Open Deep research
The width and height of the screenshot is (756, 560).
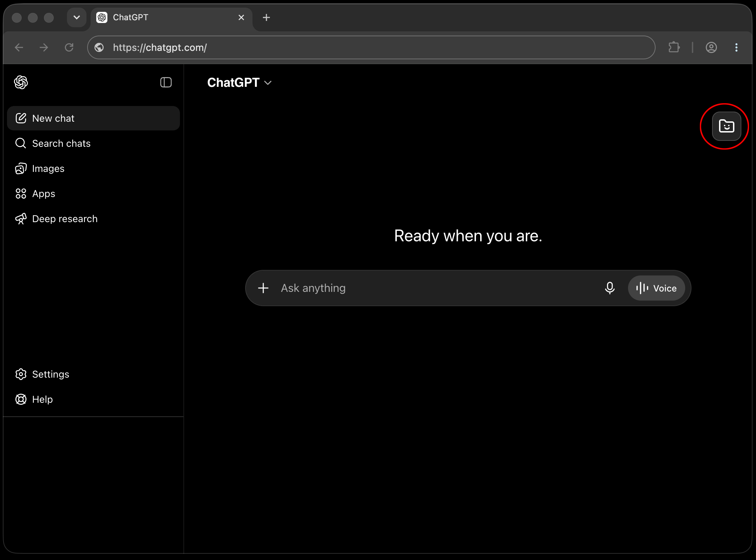point(93,219)
